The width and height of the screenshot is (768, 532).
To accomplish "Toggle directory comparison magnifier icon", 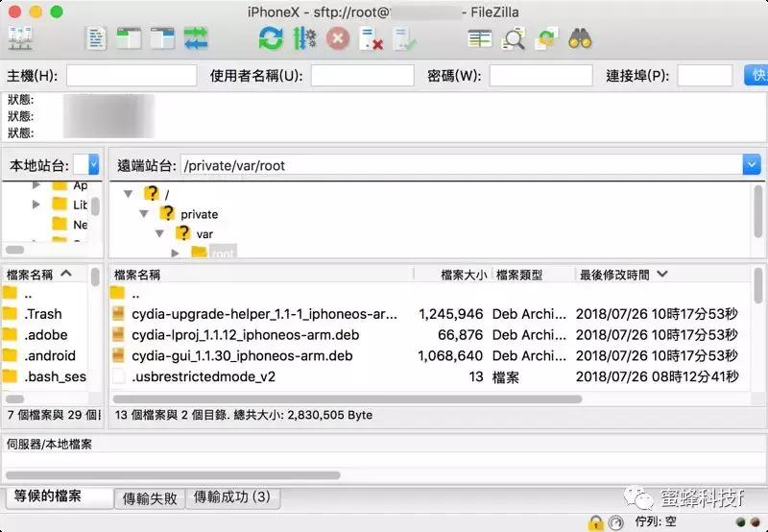I will [x=514, y=38].
